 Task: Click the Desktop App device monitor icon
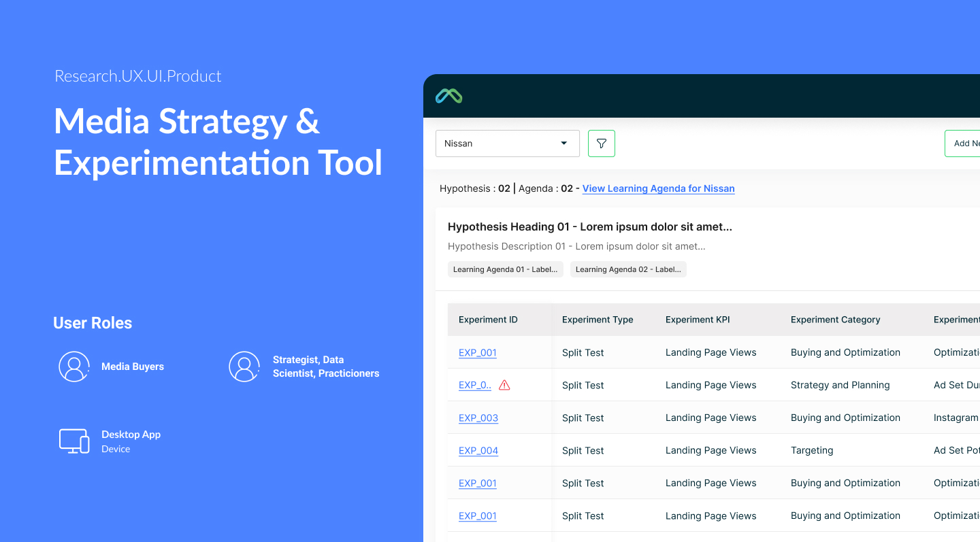click(74, 441)
